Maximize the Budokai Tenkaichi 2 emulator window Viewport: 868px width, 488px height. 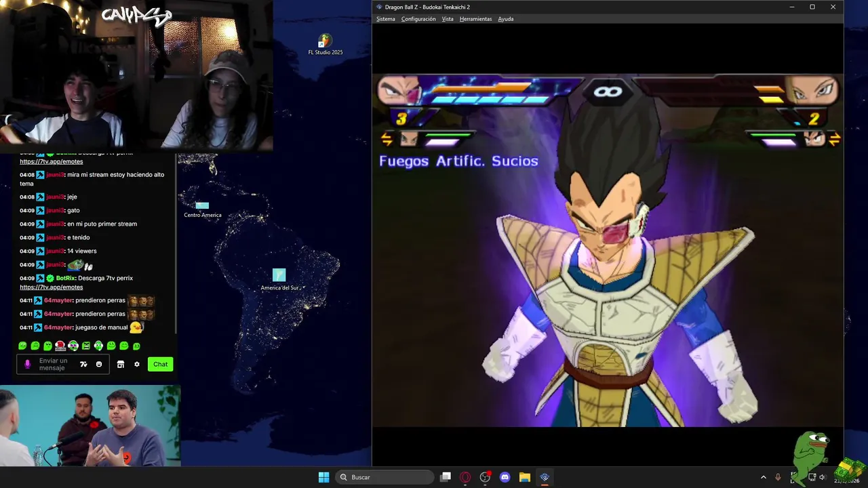[x=812, y=7]
